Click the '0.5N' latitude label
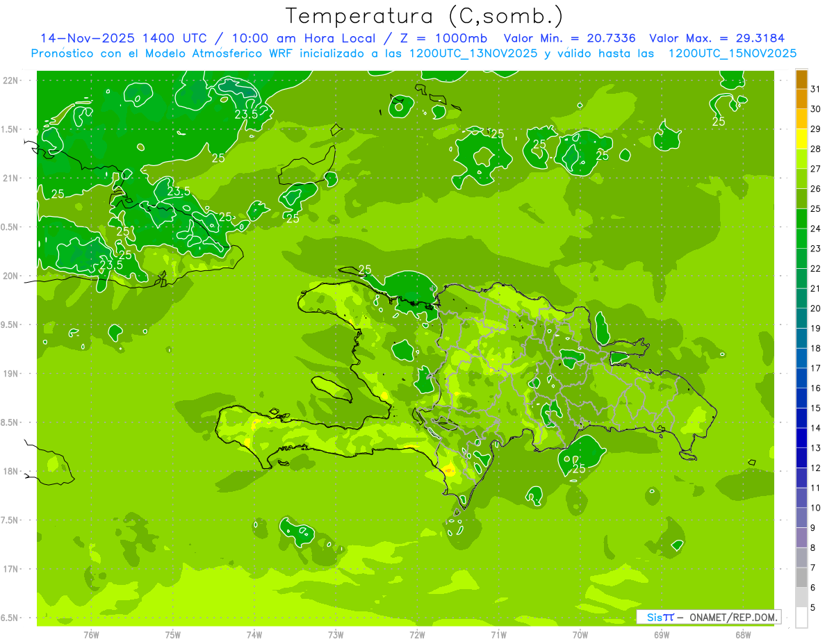This screenshot has height=644, width=834. pyautogui.click(x=10, y=227)
